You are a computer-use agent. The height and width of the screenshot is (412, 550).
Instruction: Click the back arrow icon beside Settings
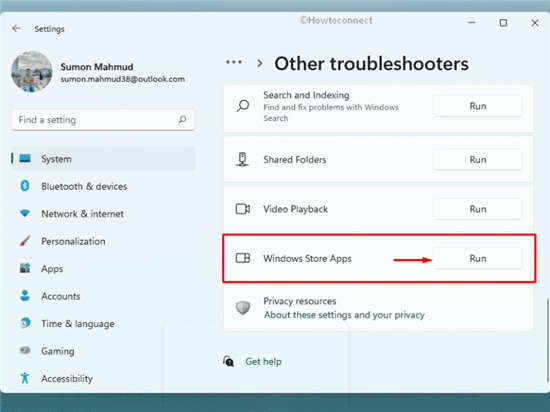tap(16, 28)
